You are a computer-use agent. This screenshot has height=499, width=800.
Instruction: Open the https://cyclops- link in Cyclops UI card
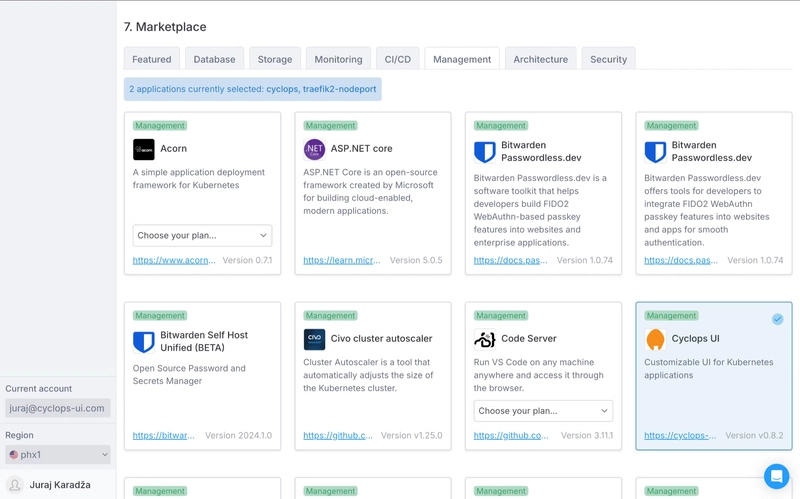pyautogui.click(x=680, y=436)
